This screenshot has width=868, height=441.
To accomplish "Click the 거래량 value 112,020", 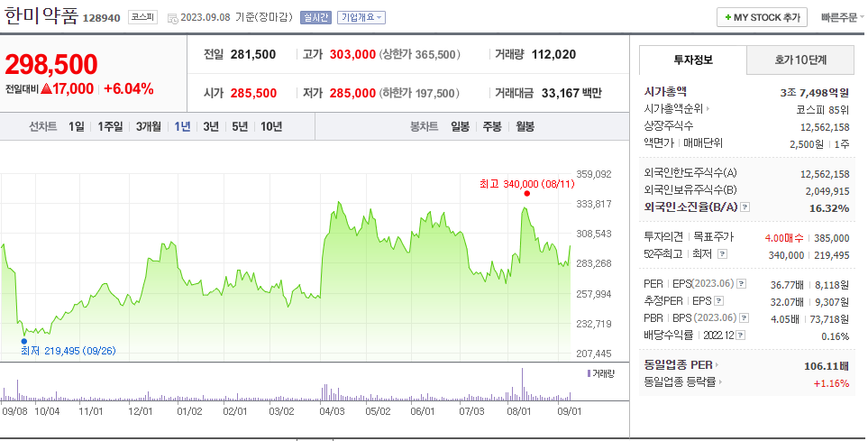I will pos(553,55).
